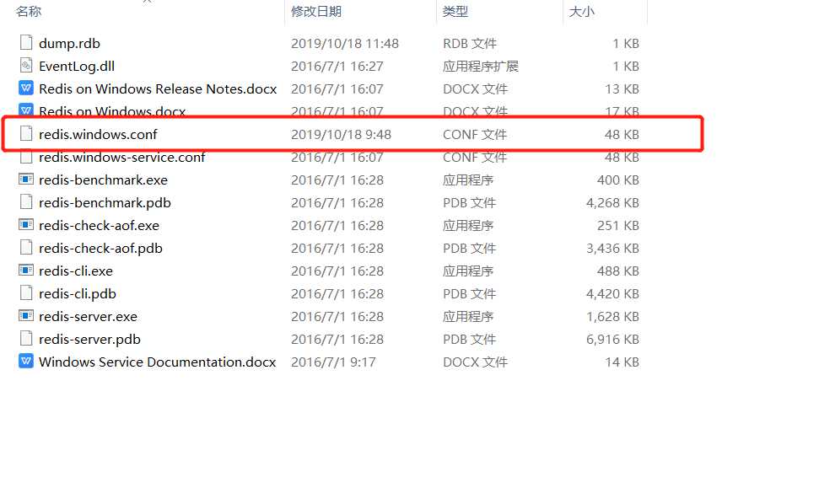Sort files by 名称 column header
This screenshot has width=819, height=504.
pos(29,12)
